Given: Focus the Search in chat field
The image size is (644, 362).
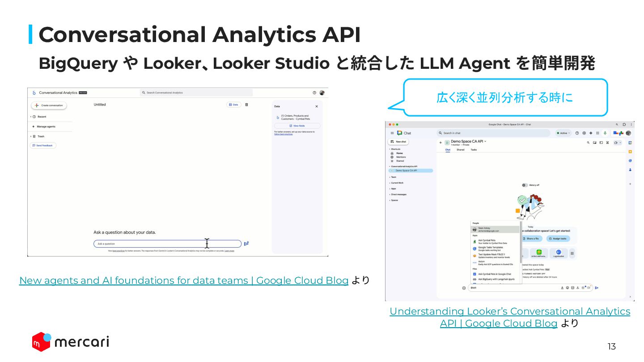Looking at the screenshot, I should [x=493, y=133].
